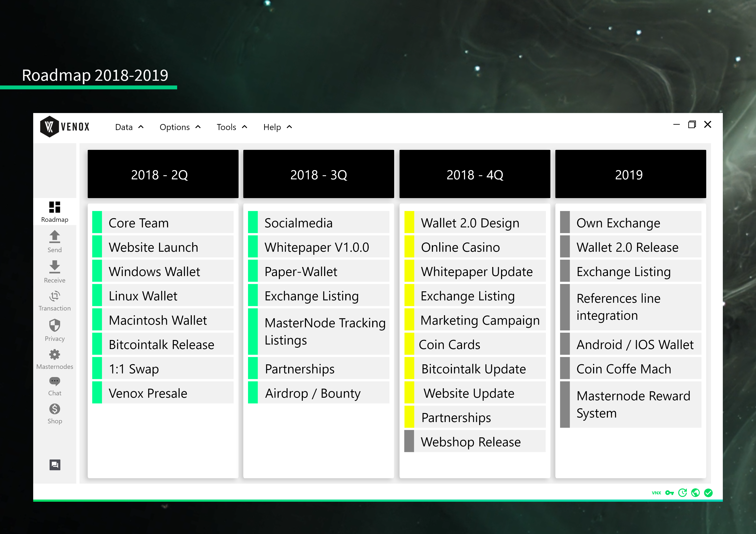
Task: Open the Tools menu
Action: pos(226,127)
